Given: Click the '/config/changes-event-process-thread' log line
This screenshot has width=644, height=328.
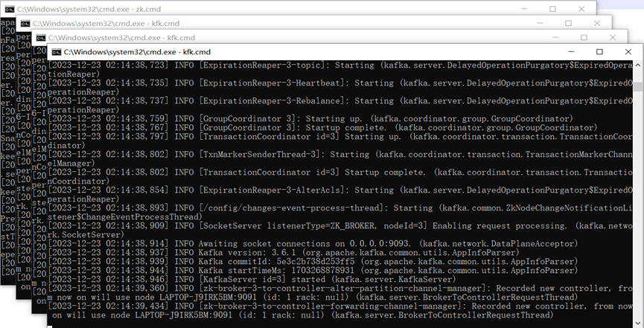Looking at the screenshot, I should [340, 212].
